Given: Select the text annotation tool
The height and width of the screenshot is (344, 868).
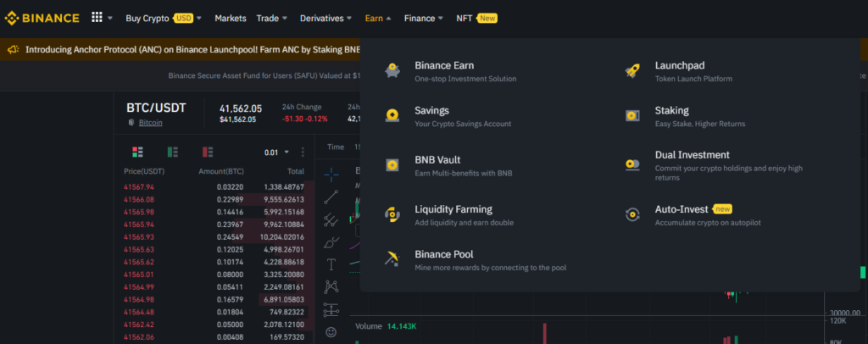Looking at the screenshot, I should (331, 264).
